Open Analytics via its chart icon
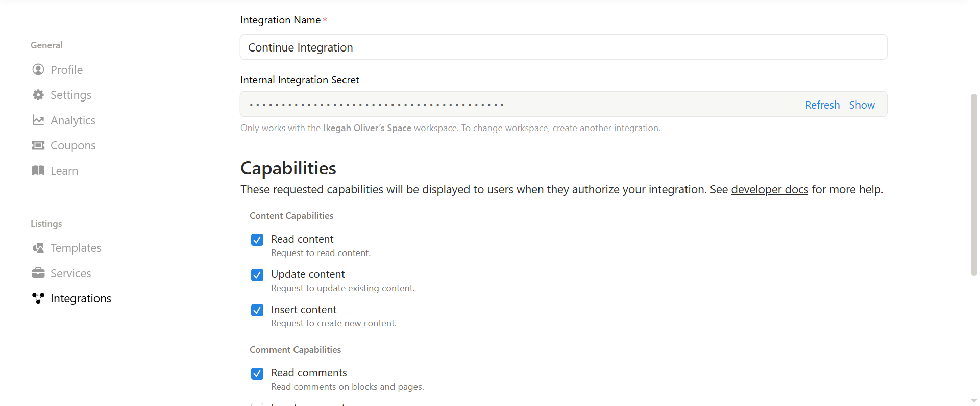980x406 pixels. (x=38, y=120)
